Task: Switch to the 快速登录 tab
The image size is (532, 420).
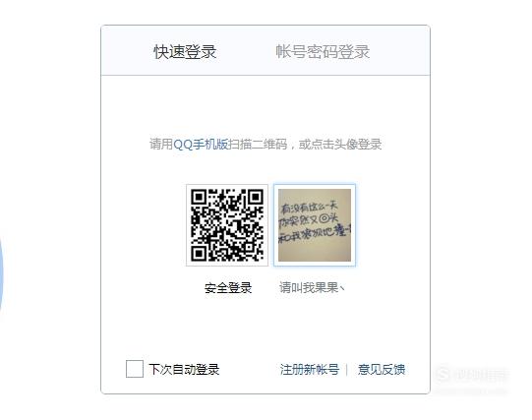Action: coord(185,52)
